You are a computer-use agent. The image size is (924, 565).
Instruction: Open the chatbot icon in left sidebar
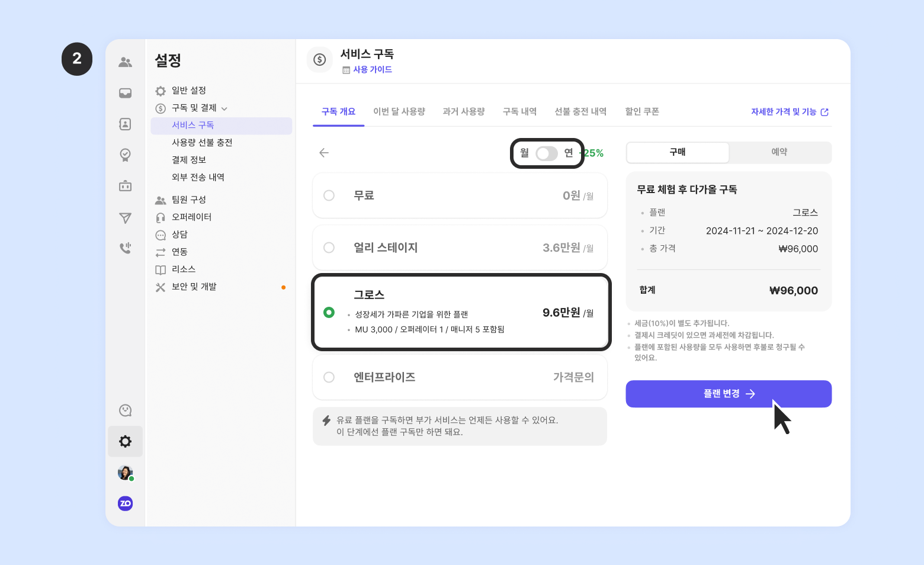pyautogui.click(x=125, y=186)
